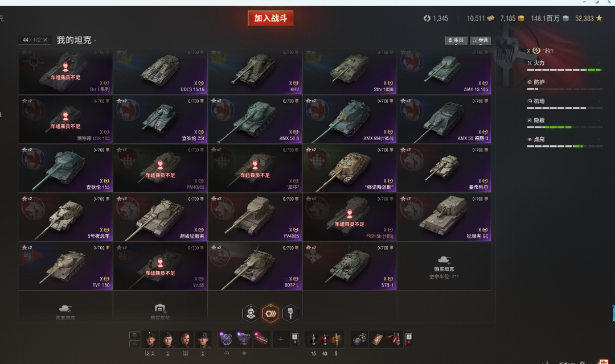Viewport: 615px width, 364px height.
Task: Click the gold coins currency icon
Action: pos(521,18)
